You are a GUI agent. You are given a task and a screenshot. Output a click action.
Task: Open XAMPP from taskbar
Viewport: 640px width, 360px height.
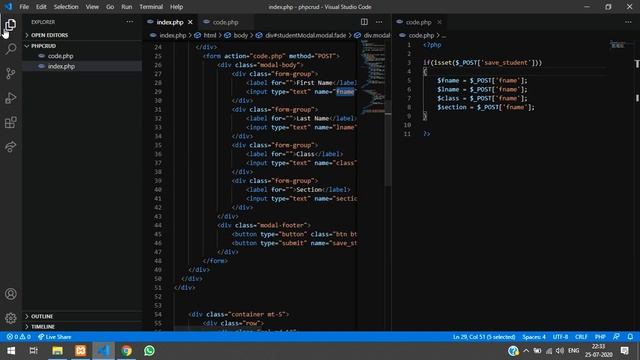80,351
